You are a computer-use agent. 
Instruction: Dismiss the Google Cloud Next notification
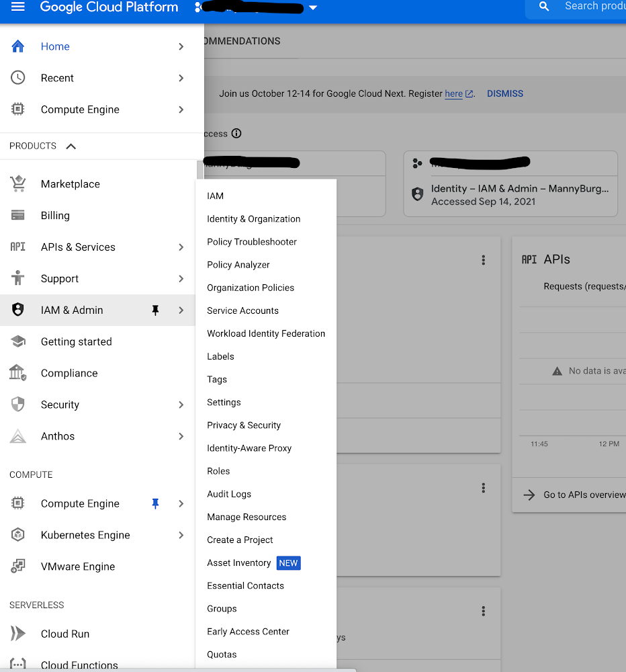504,93
